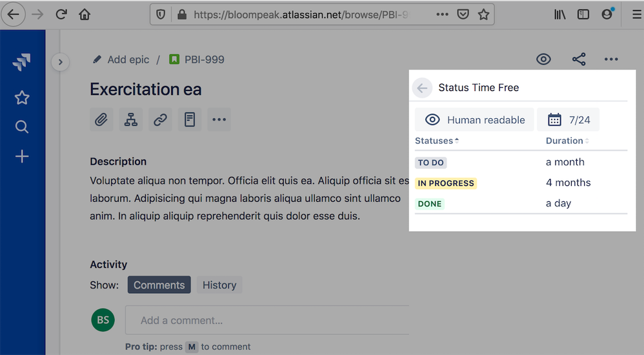Add a child issue (hierarchy icon)
The image size is (644, 355).
point(131,119)
